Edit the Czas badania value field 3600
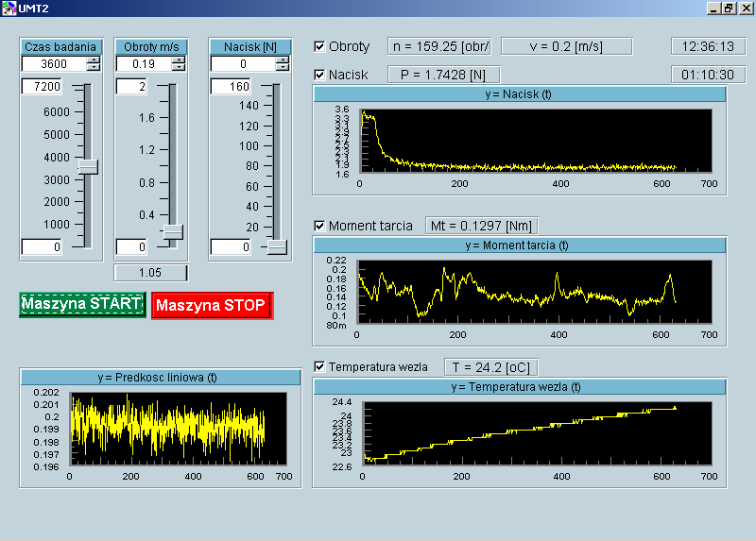Image resolution: width=756 pixels, height=541 pixels. pos(55,63)
